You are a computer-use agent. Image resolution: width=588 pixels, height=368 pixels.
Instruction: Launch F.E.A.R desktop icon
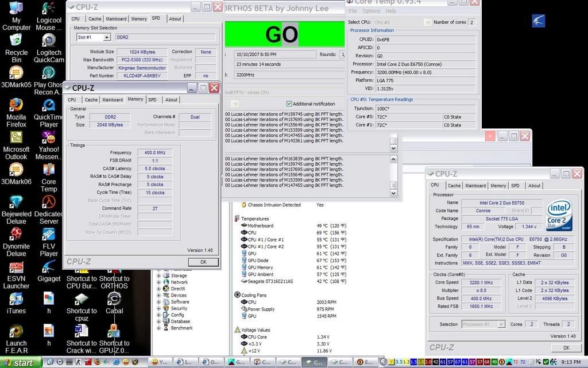pos(16,339)
